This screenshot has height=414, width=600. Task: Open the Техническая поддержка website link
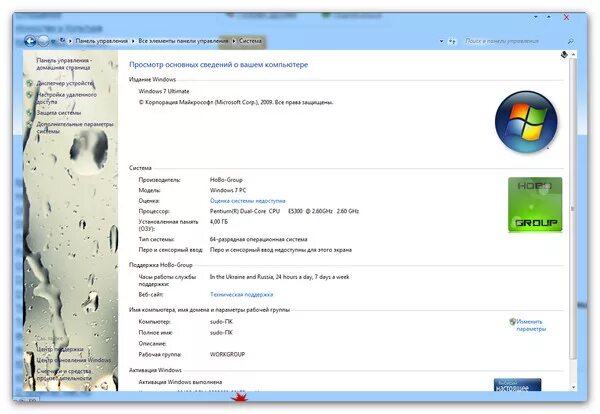pos(241,294)
